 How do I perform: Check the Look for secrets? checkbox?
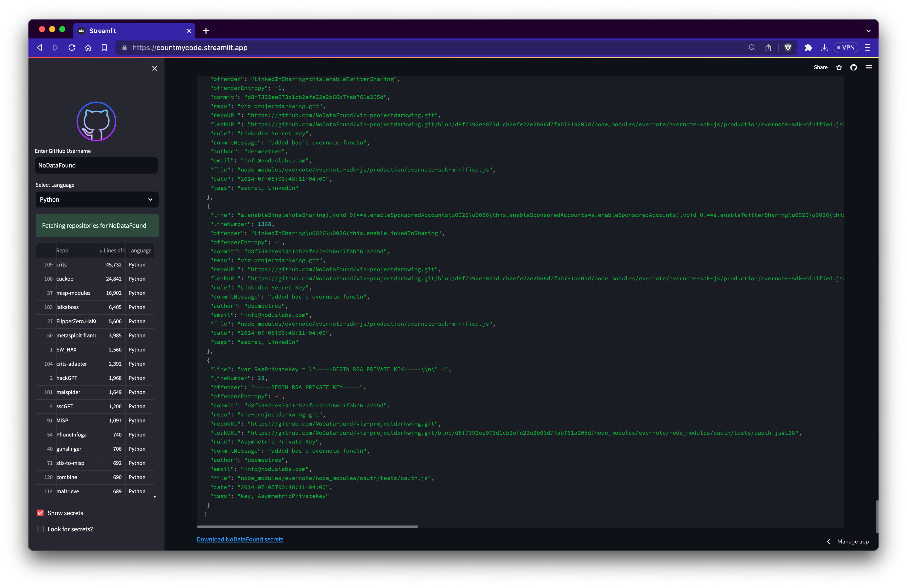[x=40, y=529]
